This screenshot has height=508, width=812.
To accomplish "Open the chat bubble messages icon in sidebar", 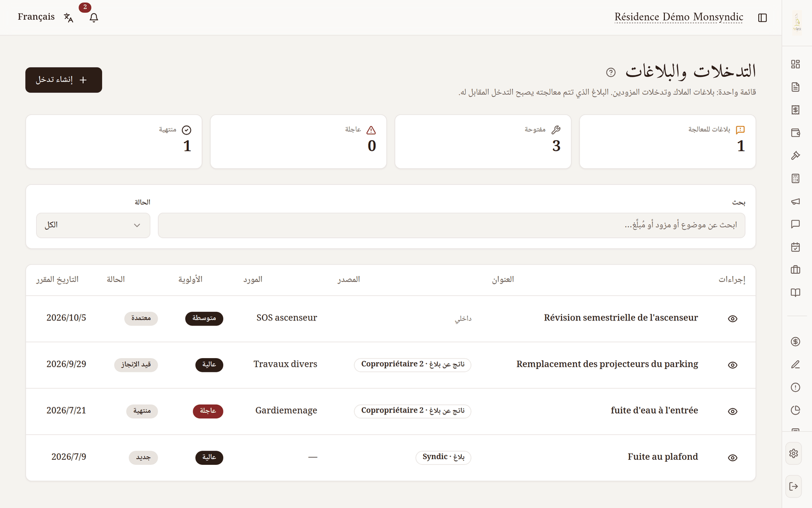I will coord(795,224).
